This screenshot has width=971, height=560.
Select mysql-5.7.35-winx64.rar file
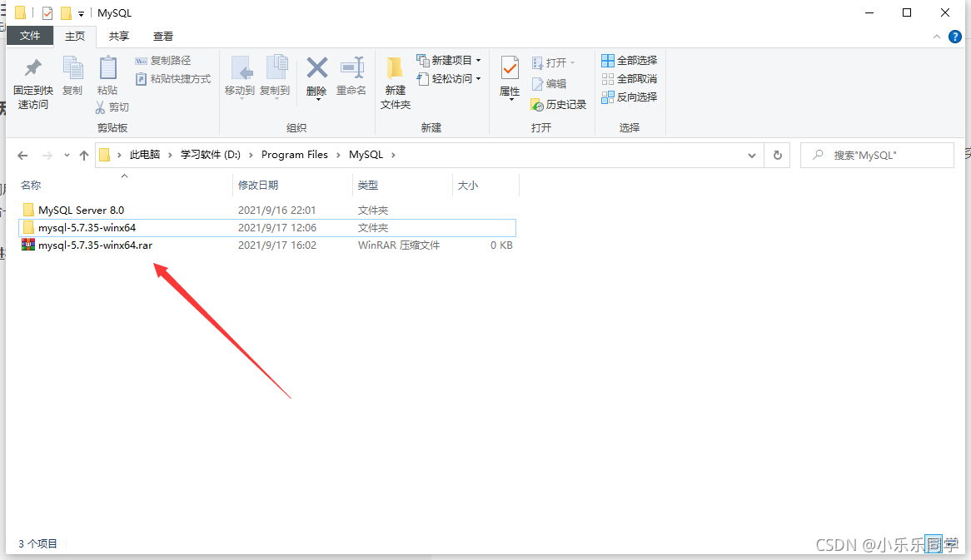pos(267,245)
